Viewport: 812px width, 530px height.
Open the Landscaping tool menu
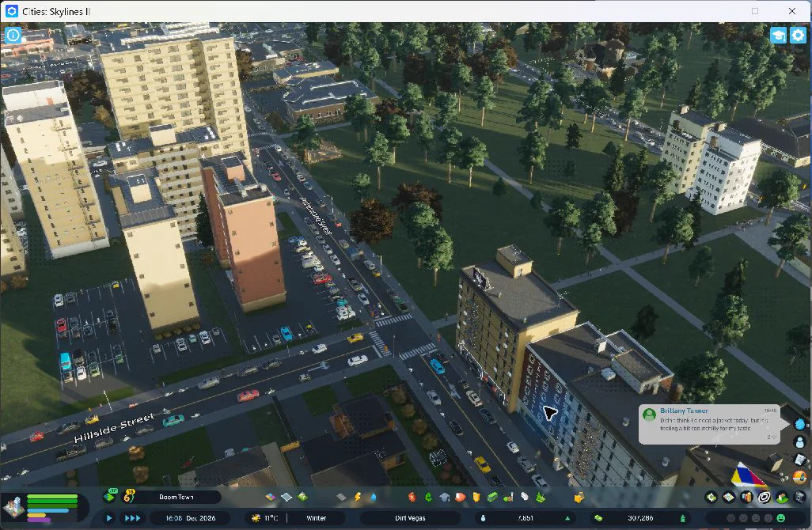541,497
